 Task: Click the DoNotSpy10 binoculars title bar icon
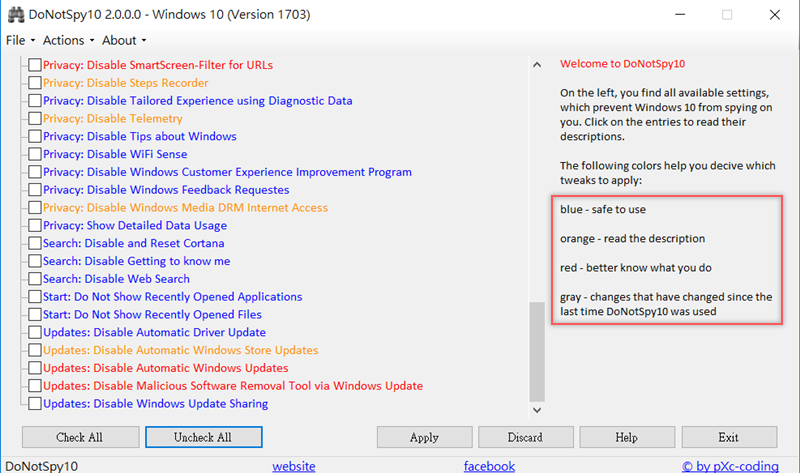(16, 15)
